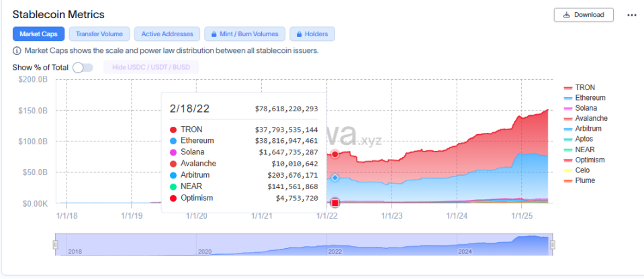Toggle Show % of Total switch
This screenshot has width=644, height=279.
82,68
